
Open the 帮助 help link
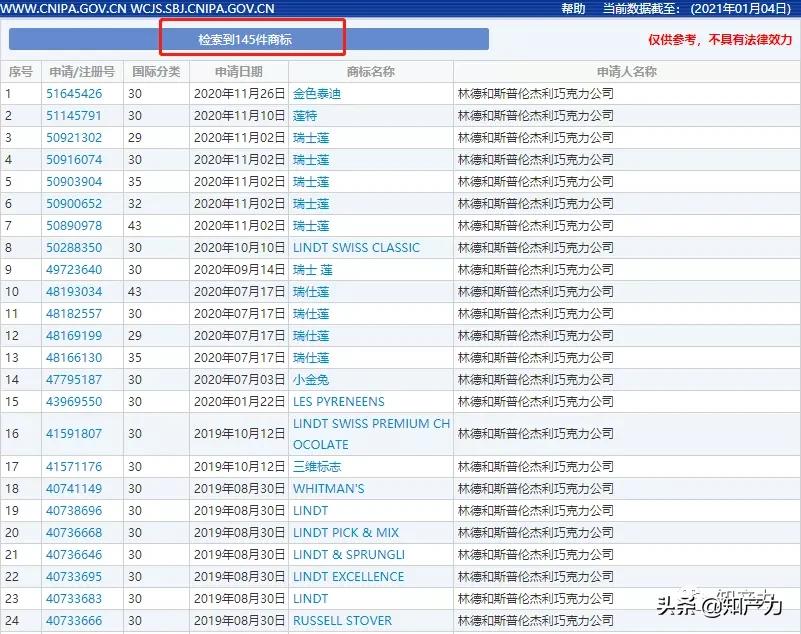[x=573, y=8]
